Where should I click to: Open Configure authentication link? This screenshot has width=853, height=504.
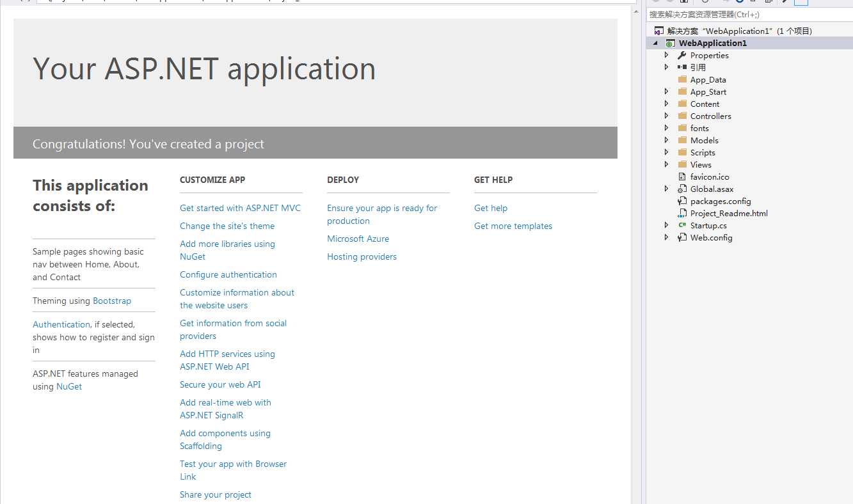click(x=228, y=274)
